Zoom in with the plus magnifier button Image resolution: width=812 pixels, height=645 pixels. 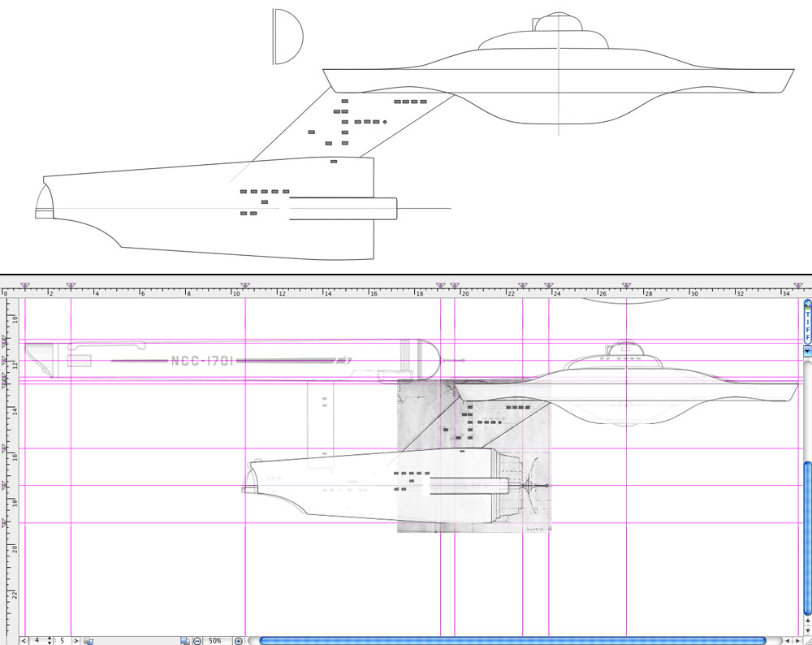238,642
